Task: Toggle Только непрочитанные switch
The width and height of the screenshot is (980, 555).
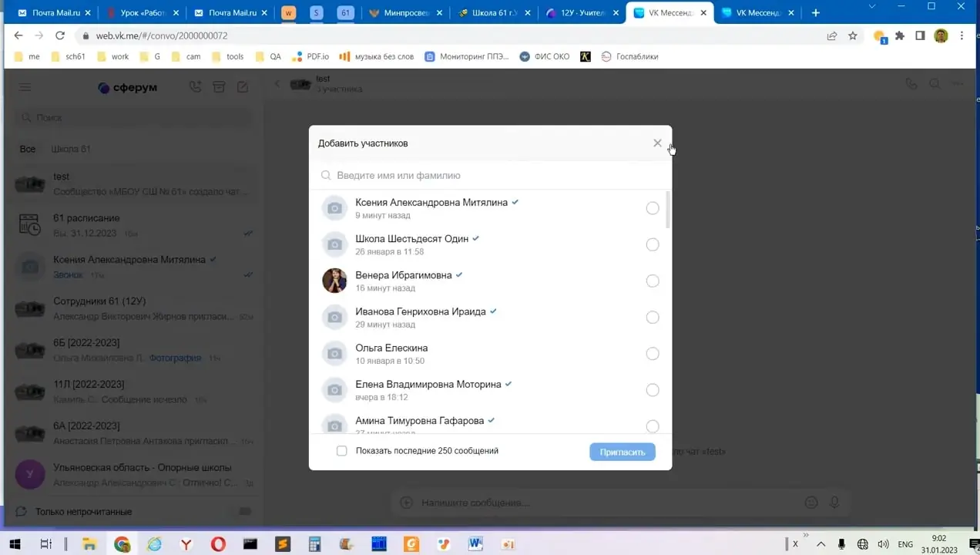Action: tap(245, 512)
